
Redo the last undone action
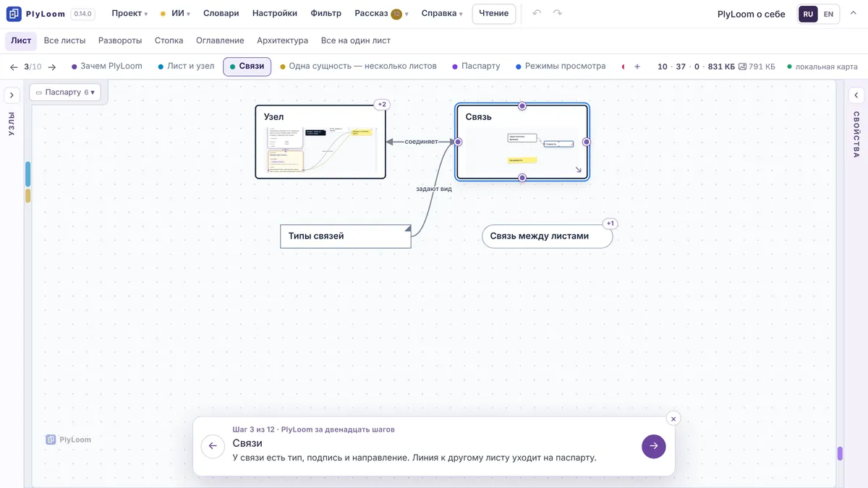557,14
